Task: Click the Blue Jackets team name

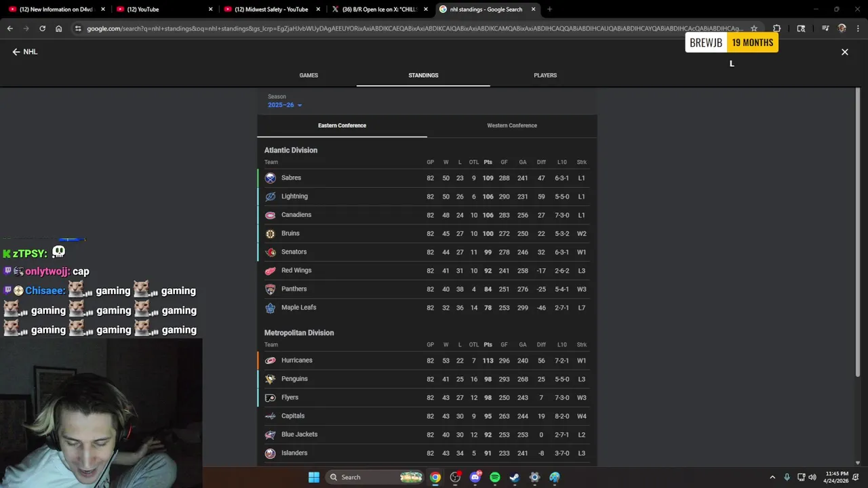Action: [x=300, y=434]
